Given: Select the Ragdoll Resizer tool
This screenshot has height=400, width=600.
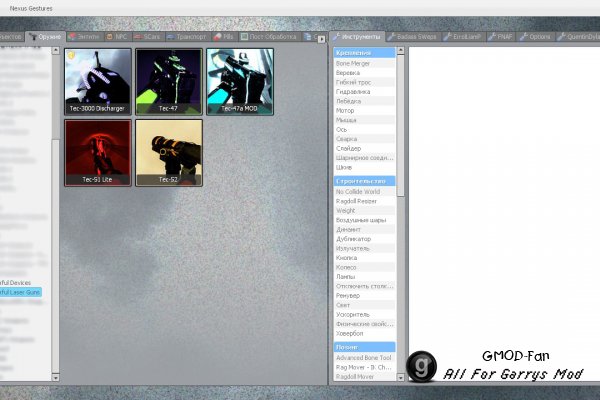Looking at the screenshot, I should point(364,201).
